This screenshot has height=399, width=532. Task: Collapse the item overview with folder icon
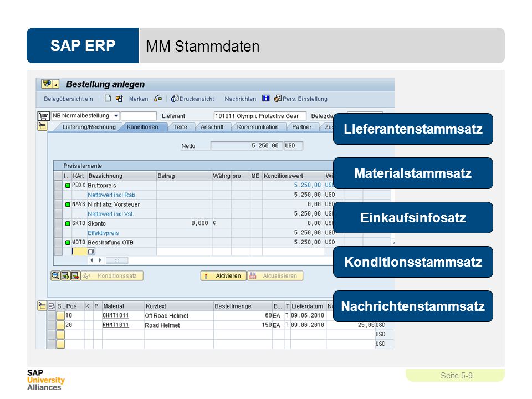pos(42,306)
